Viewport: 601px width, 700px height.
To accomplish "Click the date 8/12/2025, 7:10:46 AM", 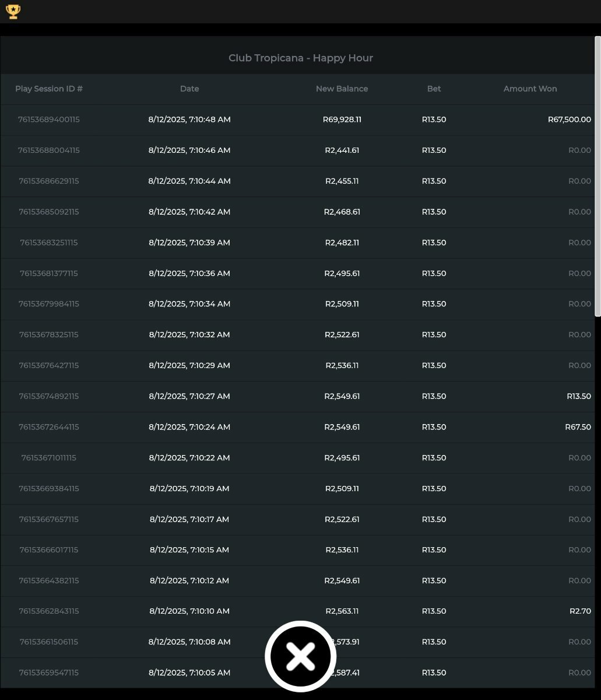I will (x=189, y=150).
